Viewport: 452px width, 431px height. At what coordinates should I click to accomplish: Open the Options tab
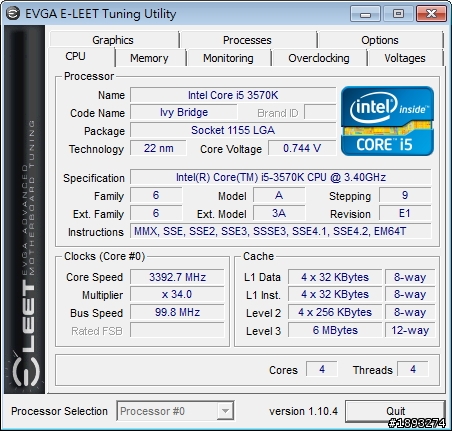pos(380,40)
